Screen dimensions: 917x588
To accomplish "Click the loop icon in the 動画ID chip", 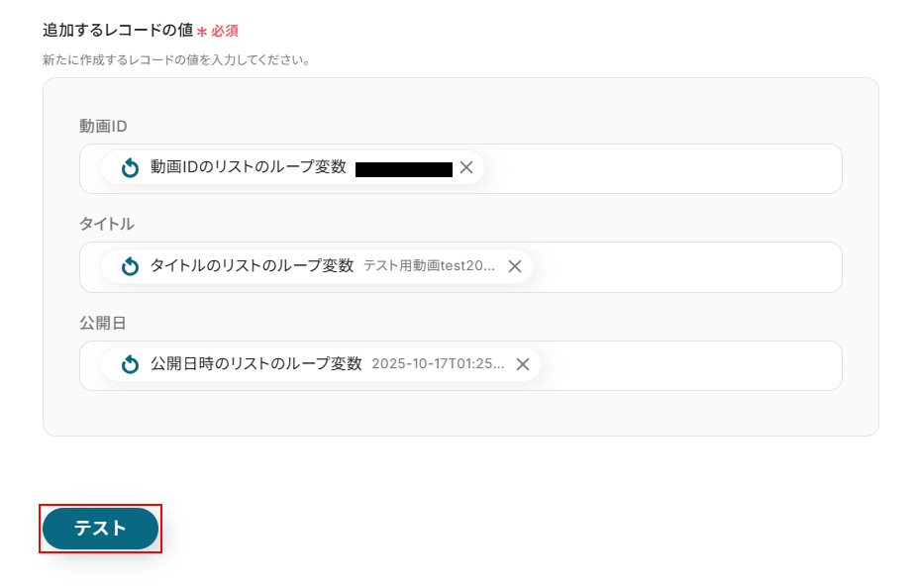I will [130, 168].
